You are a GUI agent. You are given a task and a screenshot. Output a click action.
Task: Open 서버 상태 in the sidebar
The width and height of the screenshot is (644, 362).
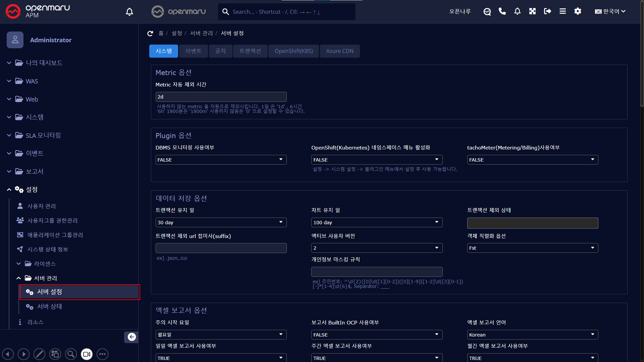(49, 306)
